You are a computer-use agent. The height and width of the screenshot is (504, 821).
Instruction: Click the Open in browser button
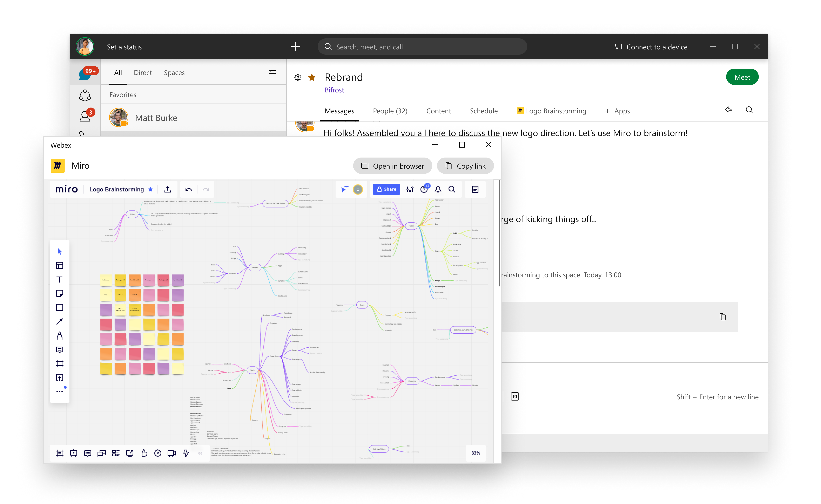click(x=392, y=166)
